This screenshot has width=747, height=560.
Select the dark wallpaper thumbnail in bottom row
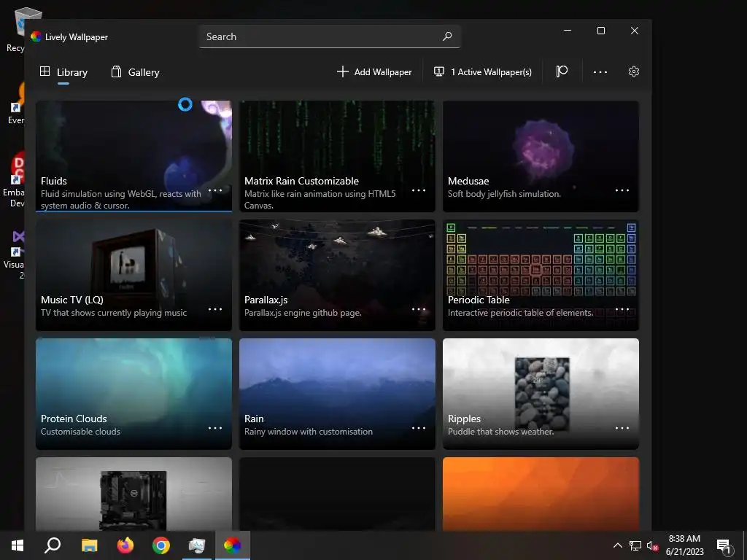(337, 494)
